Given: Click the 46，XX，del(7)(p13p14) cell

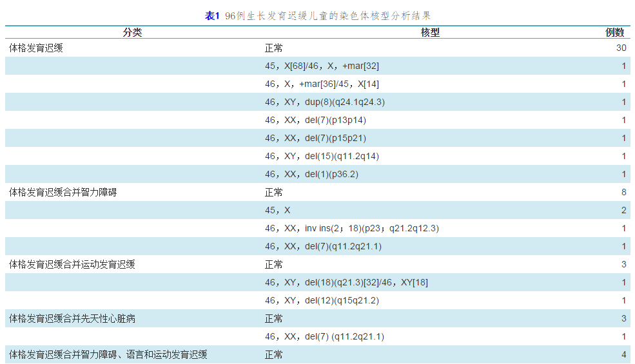Looking at the screenshot, I should click(x=315, y=120).
